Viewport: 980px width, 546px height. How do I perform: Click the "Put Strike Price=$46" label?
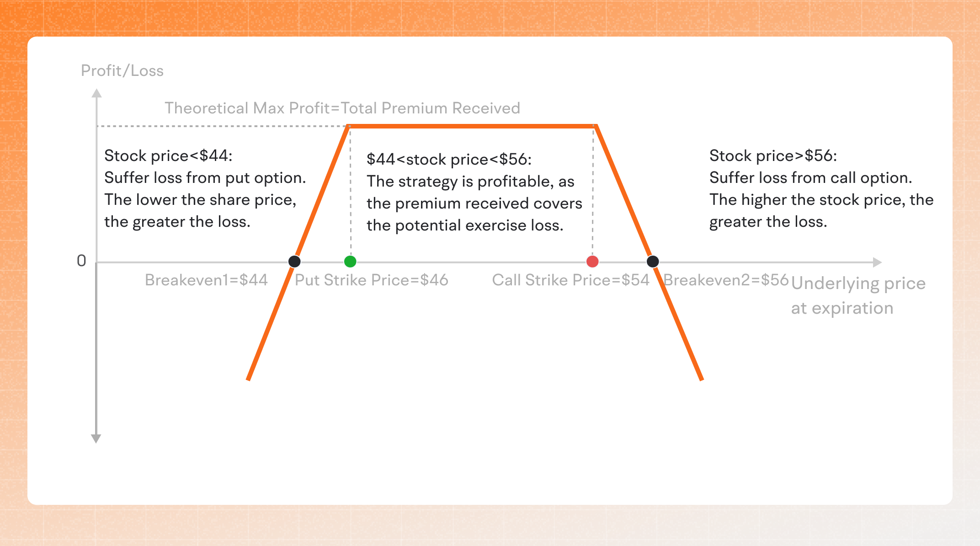(371, 280)
